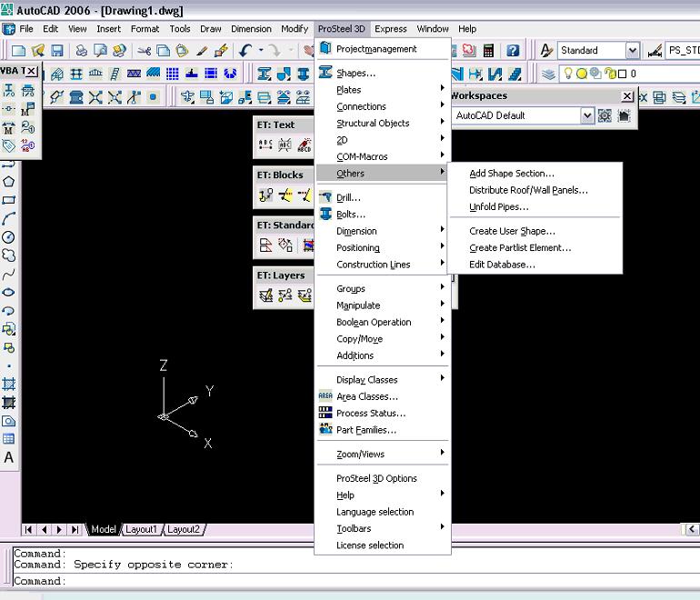
Task: Close the VBA floating toolbar
Action: (x=32, y=71)
